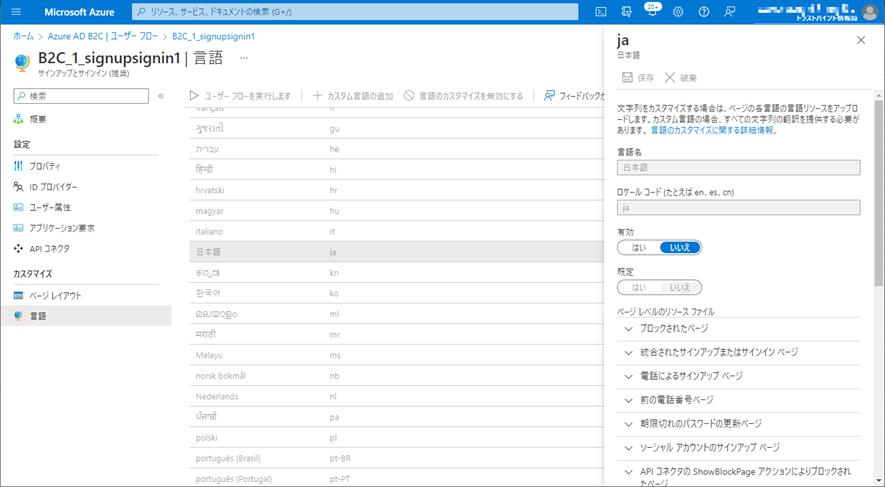Screen dimensions: 885x487
Task: Select the português (Brasil) row
Action: (396, 458)
